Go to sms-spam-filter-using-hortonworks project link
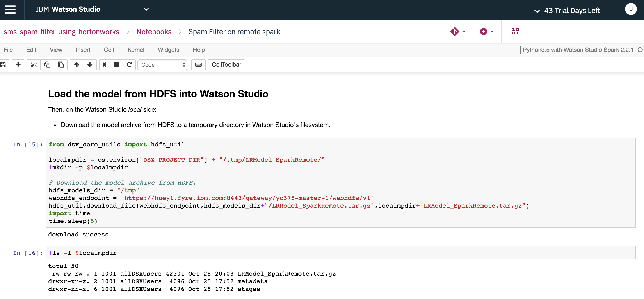The width and height of the screenshot is (644, 299). tap(61, 32)
